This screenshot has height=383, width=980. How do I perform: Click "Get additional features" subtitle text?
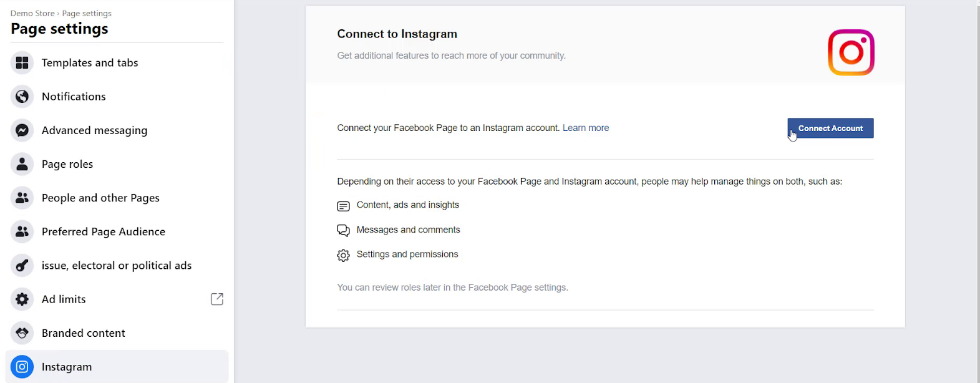[x=452, y=56]
